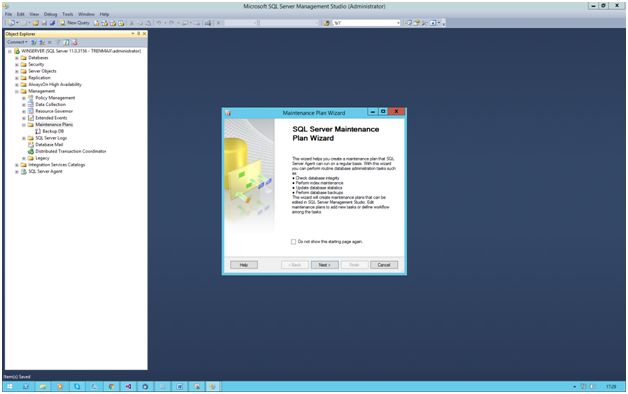Open Visual Studio from the taskbar
The height and width of the screenshot is (394, 628).
[128, 386]
